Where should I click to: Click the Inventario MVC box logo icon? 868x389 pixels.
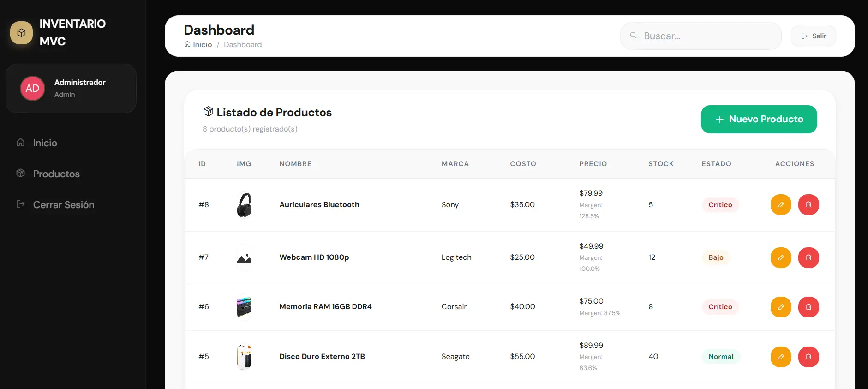pos(21,33)
